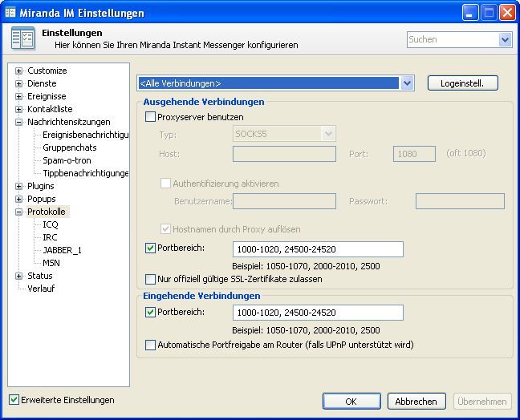520x420 pixels.
Task: Expand the Customize tree node
Action: (19, 71)
